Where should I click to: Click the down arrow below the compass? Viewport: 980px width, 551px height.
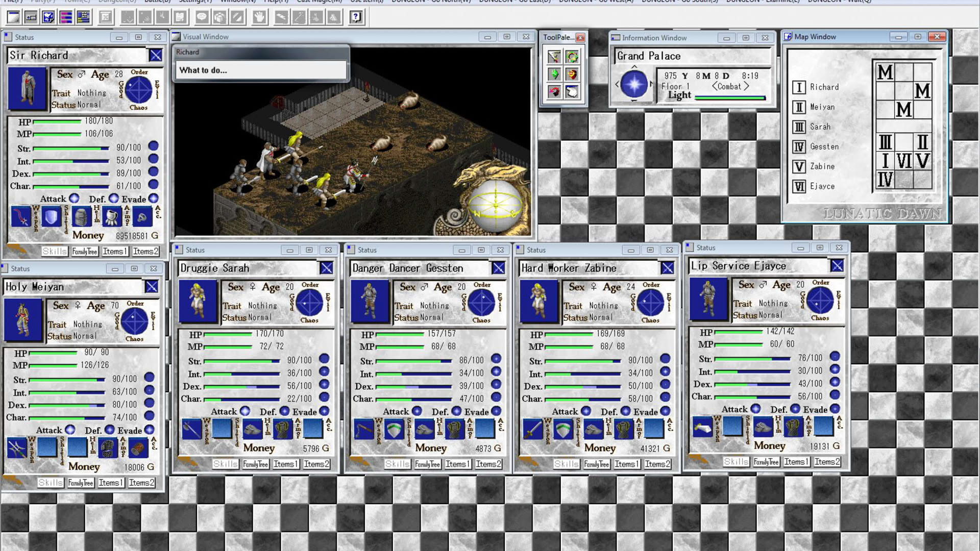(634, 102)
